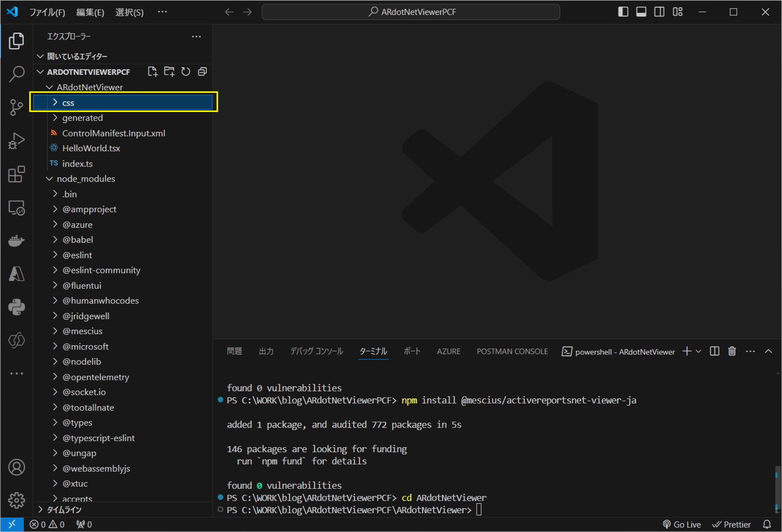Screen dimensions: 782x532
Task: Select the powershell - ARdotNetViewer terminal
Action: pyautogui.click(x=618, y=352)
